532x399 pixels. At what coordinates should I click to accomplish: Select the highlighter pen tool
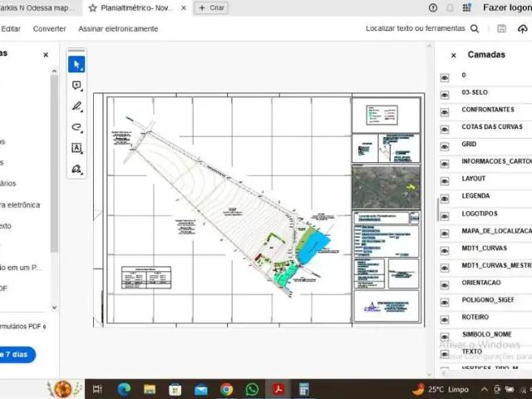(76, 106)
